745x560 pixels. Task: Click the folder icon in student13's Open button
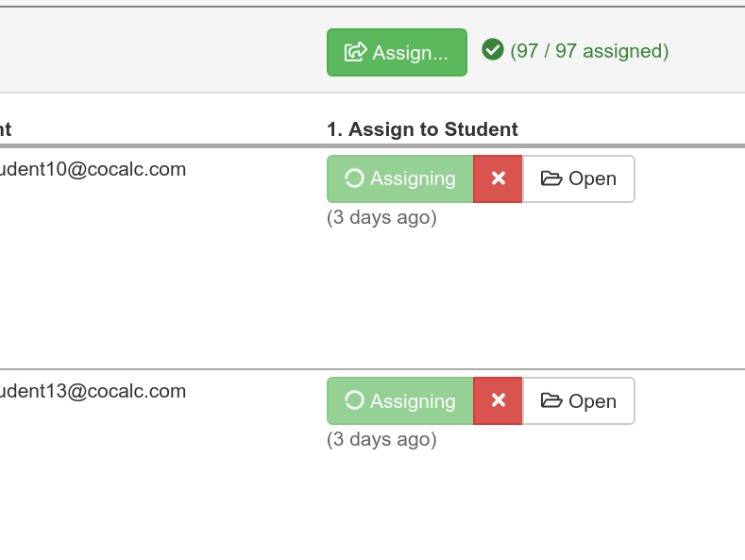point(551,401)
